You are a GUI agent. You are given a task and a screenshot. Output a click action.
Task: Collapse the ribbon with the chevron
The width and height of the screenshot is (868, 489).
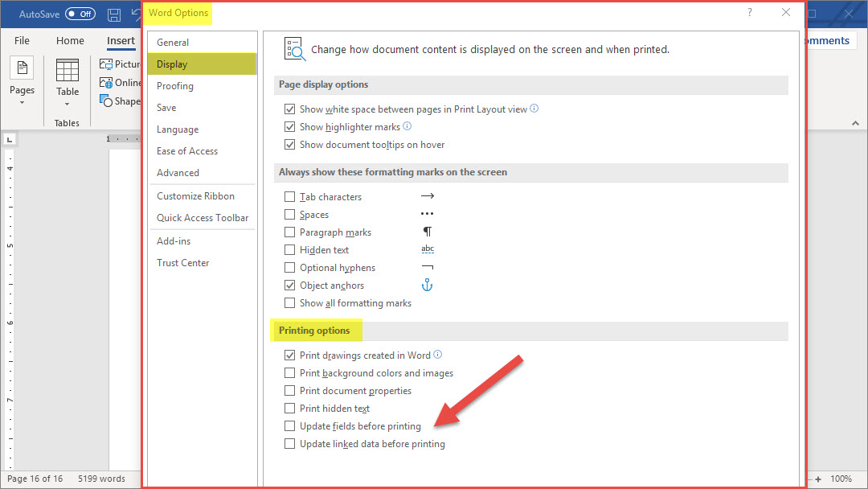(854, 123)
